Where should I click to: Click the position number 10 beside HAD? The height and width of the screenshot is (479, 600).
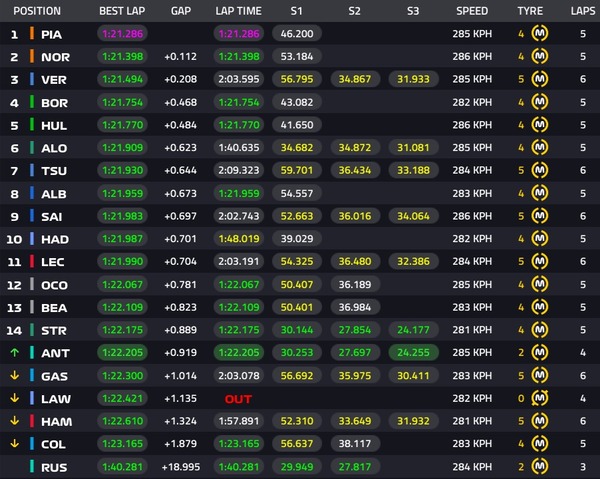14,240
